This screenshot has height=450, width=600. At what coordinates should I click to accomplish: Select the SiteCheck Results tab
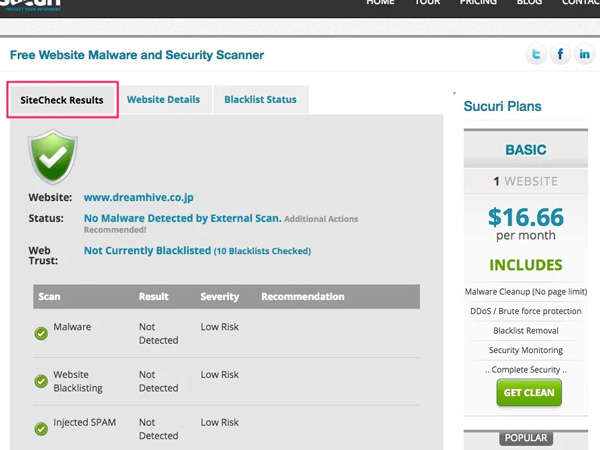coord(62,100)
